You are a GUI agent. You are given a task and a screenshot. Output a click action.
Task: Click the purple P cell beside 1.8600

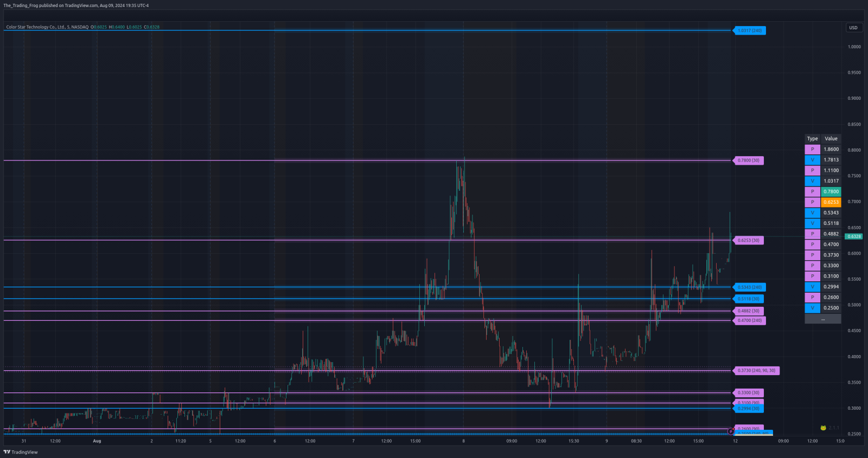[813, 149]
